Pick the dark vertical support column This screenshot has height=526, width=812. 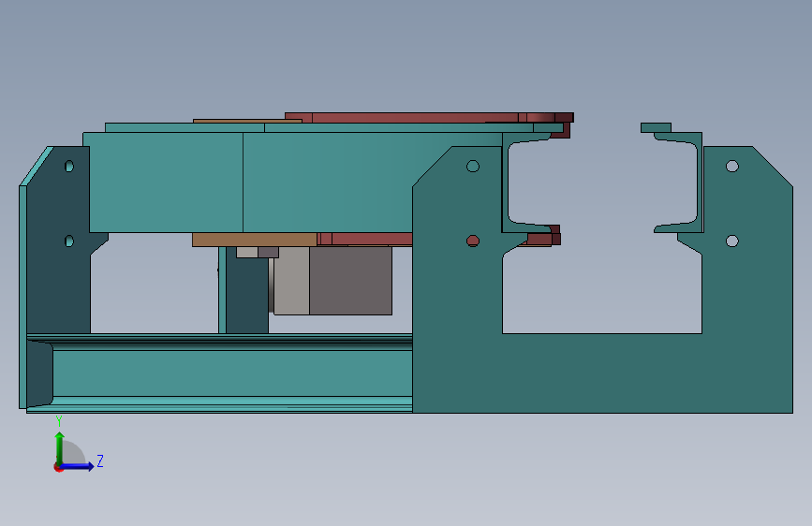(x=247, y=290)
